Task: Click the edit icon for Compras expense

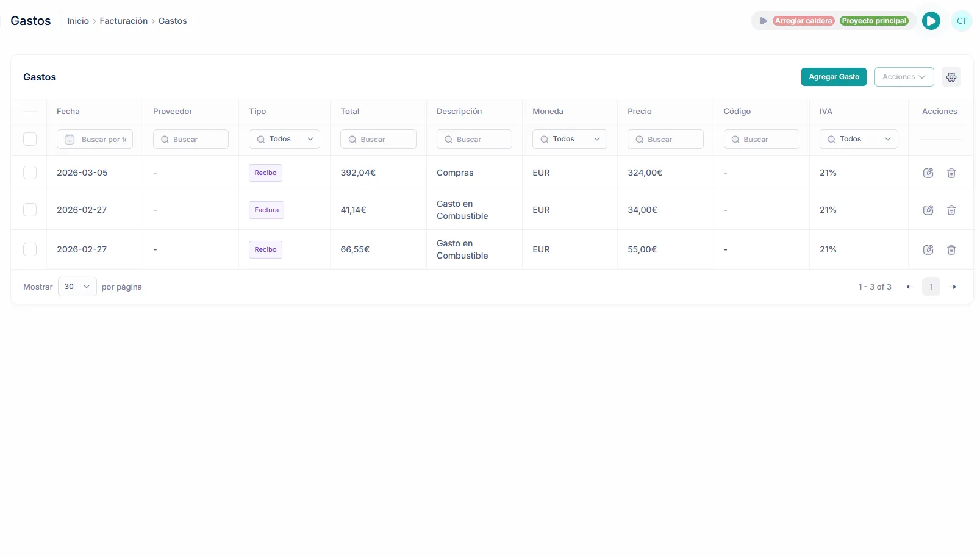Action: [x=928, y=173]
